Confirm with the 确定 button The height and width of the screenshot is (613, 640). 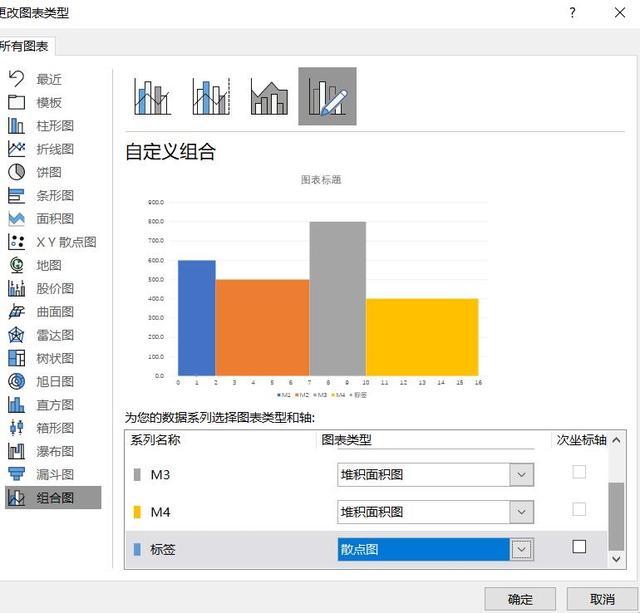point(520,599)
